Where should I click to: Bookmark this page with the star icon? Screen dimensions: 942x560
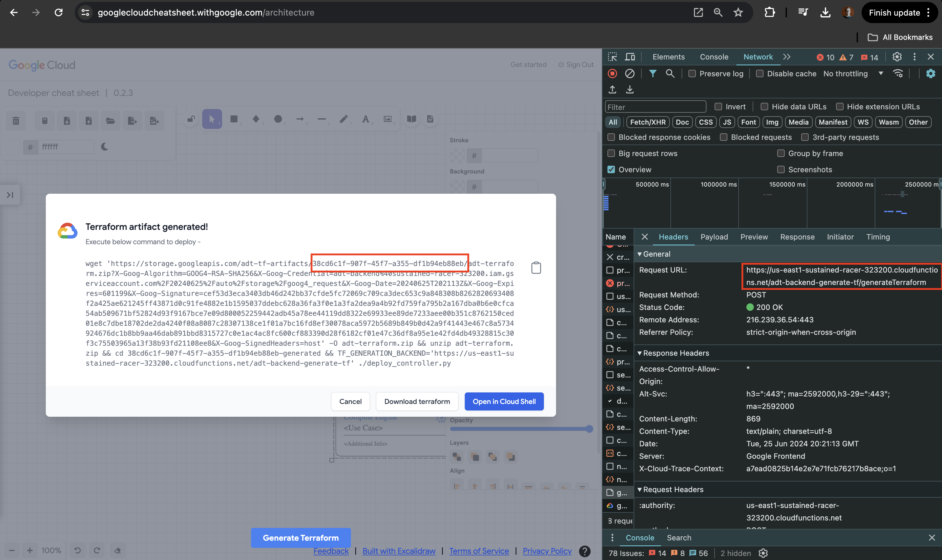[x=738, y=12]
